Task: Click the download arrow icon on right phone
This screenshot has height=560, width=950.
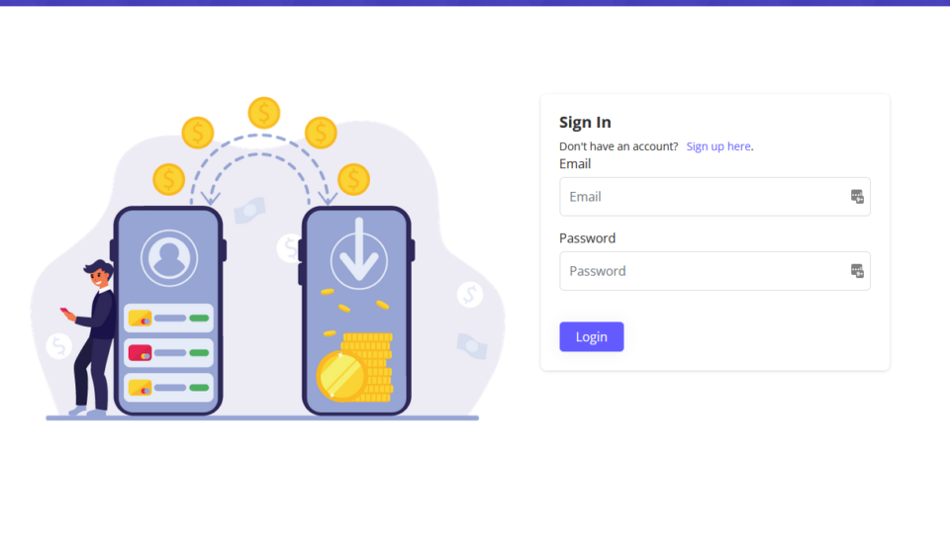Action: tap(356, 255)
